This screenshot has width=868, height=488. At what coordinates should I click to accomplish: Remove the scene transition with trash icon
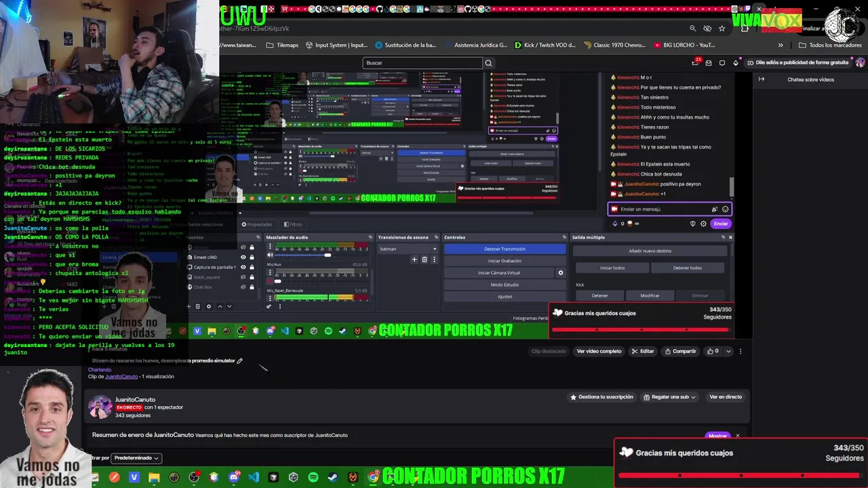click(425, 260)
